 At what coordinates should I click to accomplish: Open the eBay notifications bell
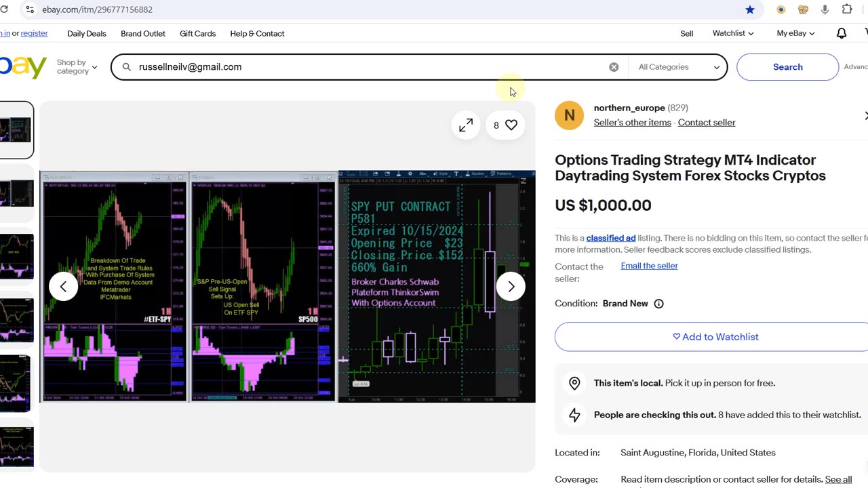(x=842, y=33)
